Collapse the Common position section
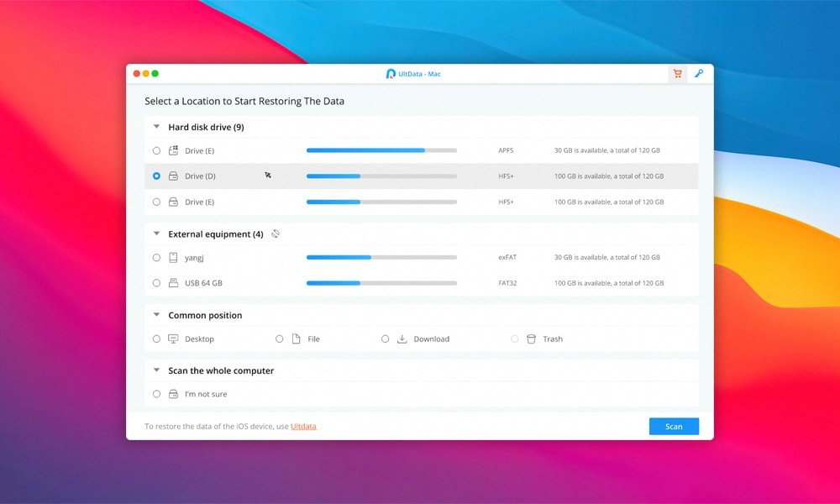 tap(156, 315)
